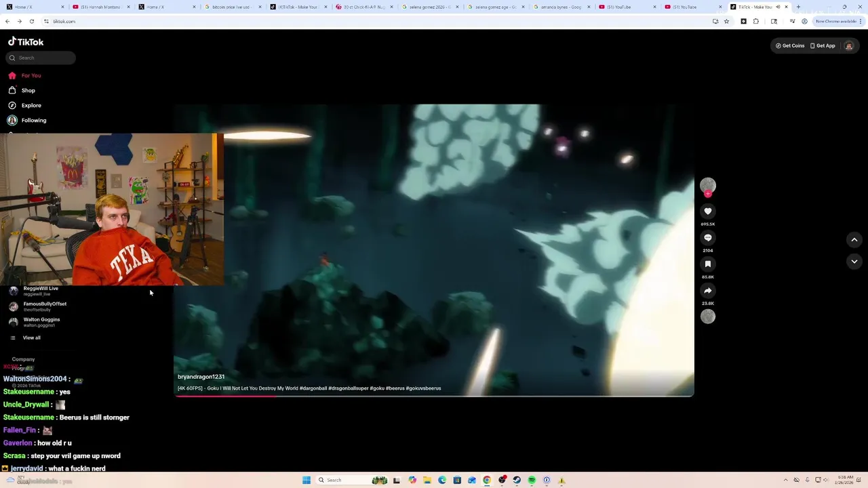
Task: Open Microsoft Edge from taskbar
Action: (x=442, y=480)
